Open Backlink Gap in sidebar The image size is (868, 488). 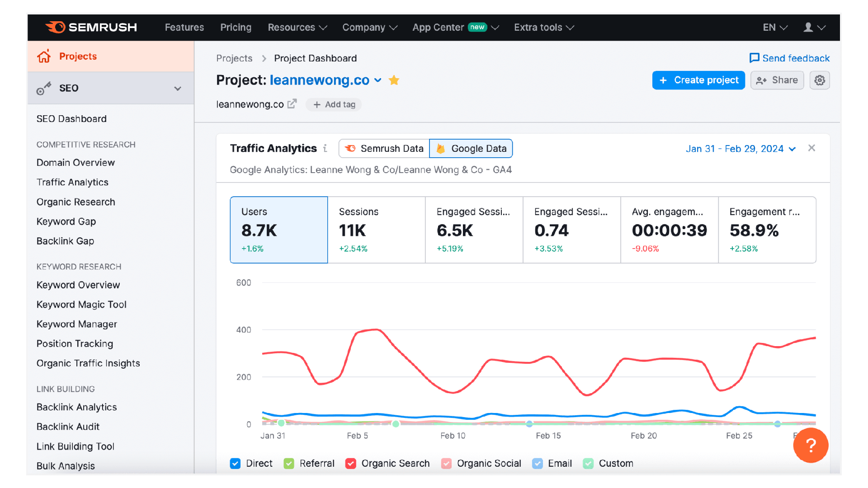(65, 241)
